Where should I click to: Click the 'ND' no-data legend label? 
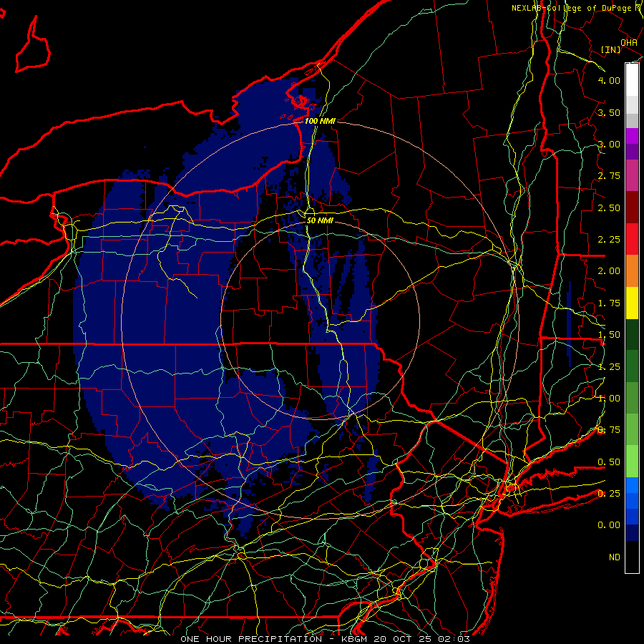[x=615, y=557]
